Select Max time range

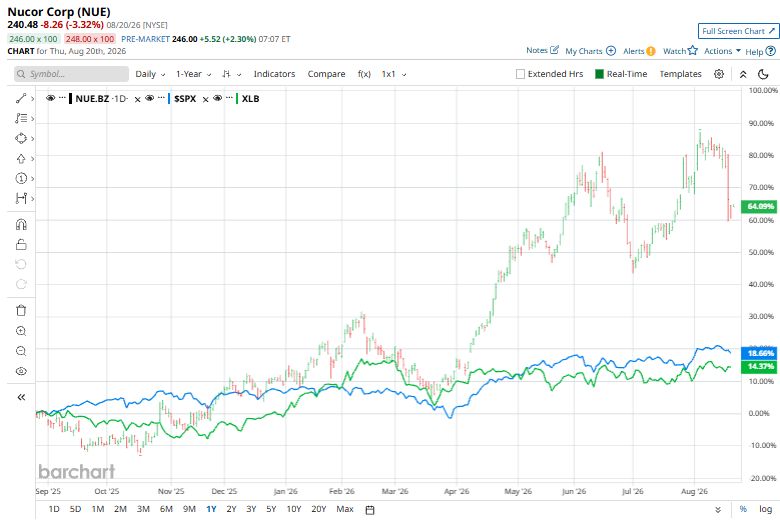(x=345, y=509)
